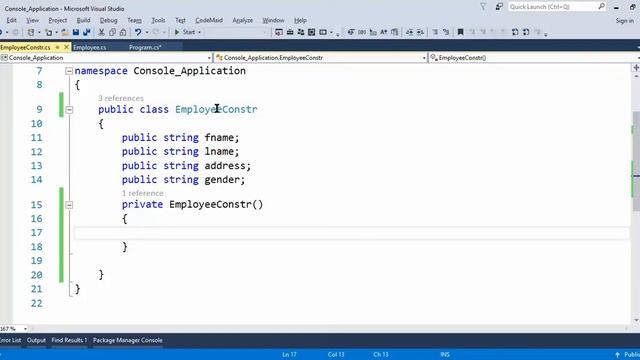Image resolution: width=640 pixels, height=360 pixels.
Task: Open the Window menu
Action: 273,20
